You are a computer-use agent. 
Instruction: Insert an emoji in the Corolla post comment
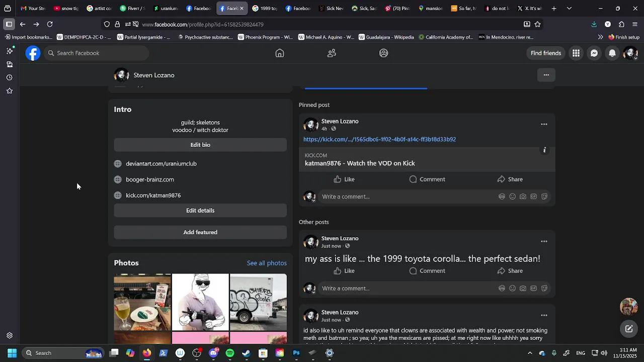click(x=512, y=288)
